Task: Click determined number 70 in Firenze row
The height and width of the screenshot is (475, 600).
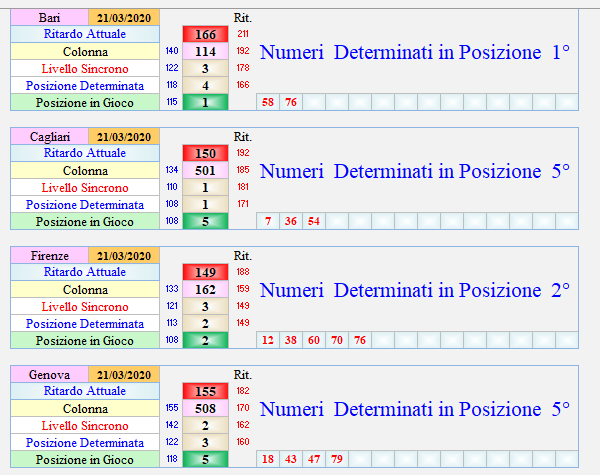Action: tap(337, 340)
